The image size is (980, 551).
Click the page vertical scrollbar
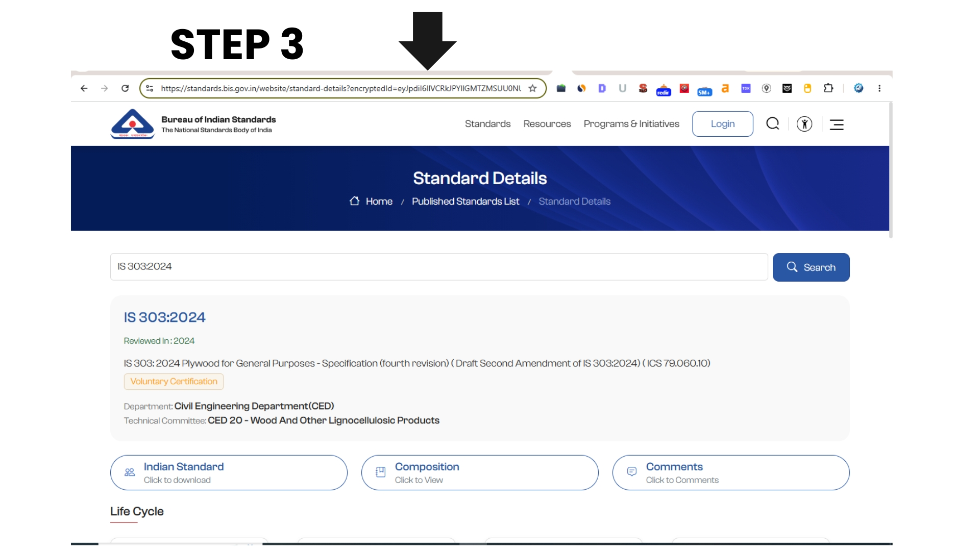(891, 170)
